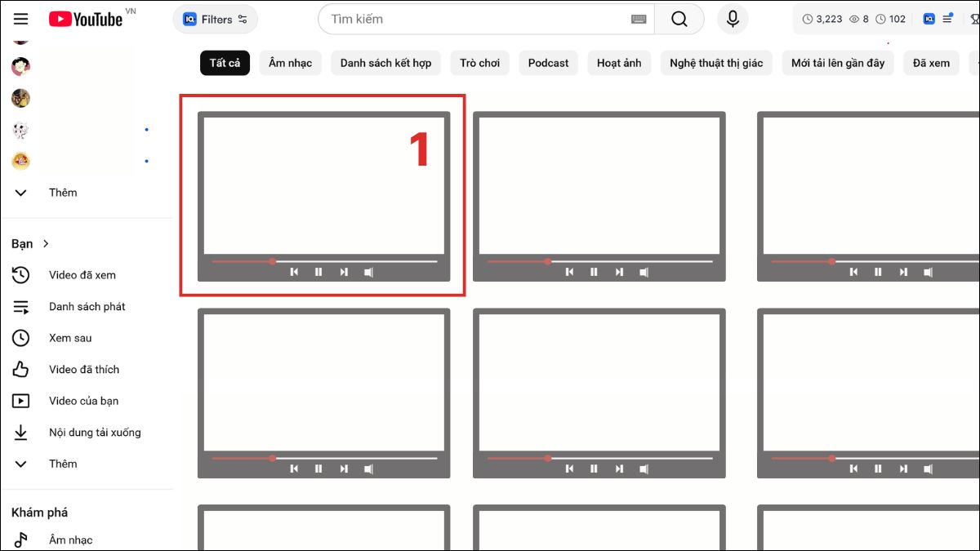Open the top-row middle video thumbnail
This screenshot has width=980, height=551.
tap(599, 197)
